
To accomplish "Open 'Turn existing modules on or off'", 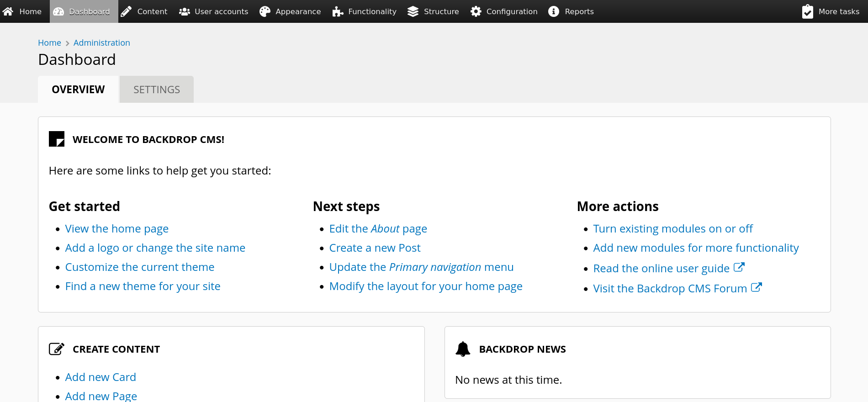I will pos(673,229).
